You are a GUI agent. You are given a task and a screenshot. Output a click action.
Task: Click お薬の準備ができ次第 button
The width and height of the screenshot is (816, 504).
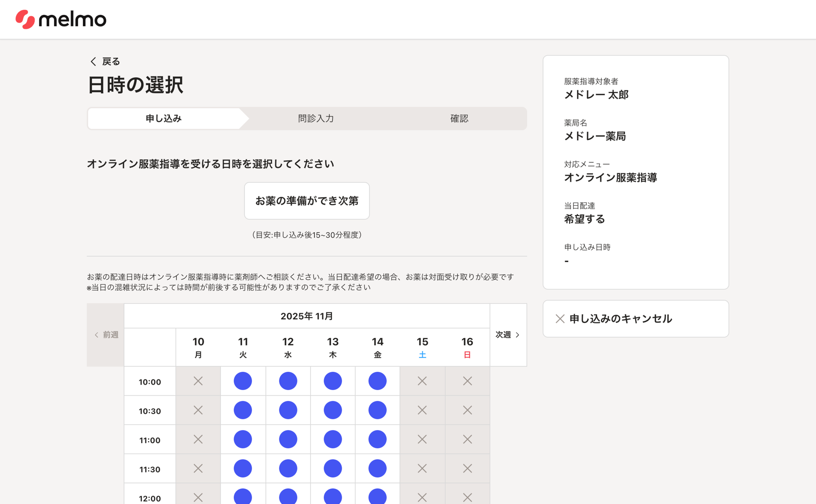coord(306,201)
